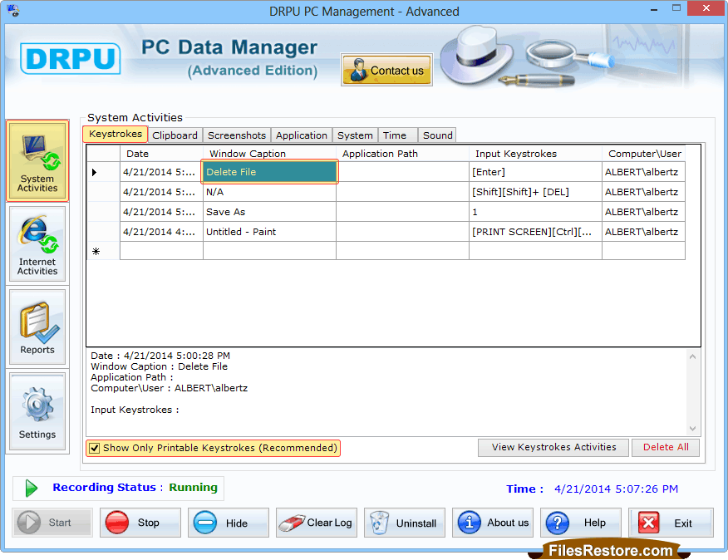
Task: Minimize the DRPU PC Management window
Action: 654,9
